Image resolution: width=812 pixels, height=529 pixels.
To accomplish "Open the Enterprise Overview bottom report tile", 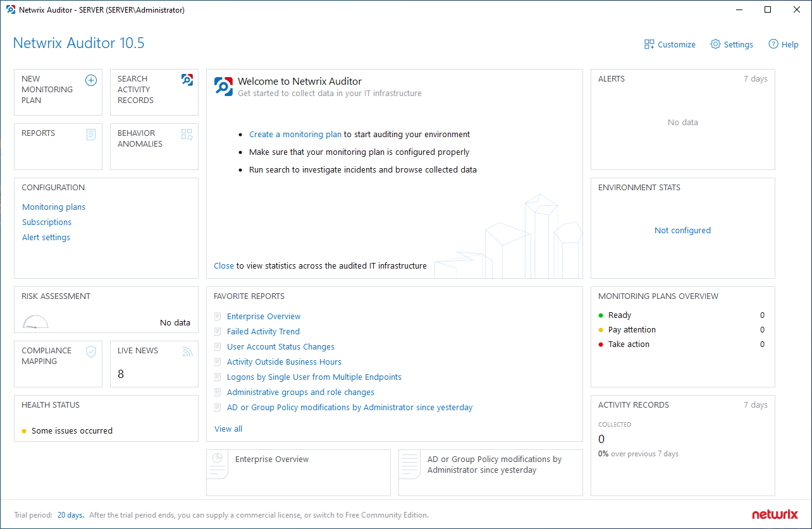I will (x=298, y=473).
